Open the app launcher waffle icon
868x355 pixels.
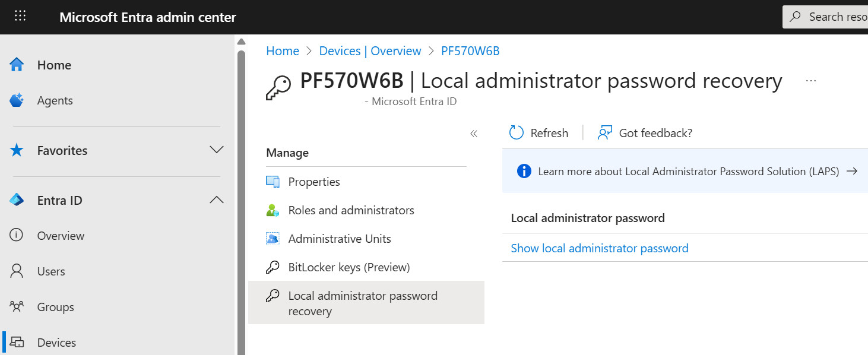[x=20, y=16]
